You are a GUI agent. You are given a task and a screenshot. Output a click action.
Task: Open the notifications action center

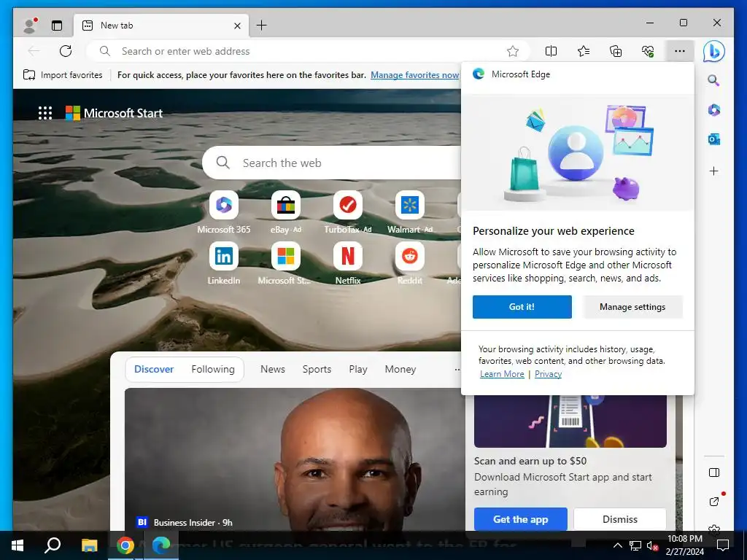[723, 545]
